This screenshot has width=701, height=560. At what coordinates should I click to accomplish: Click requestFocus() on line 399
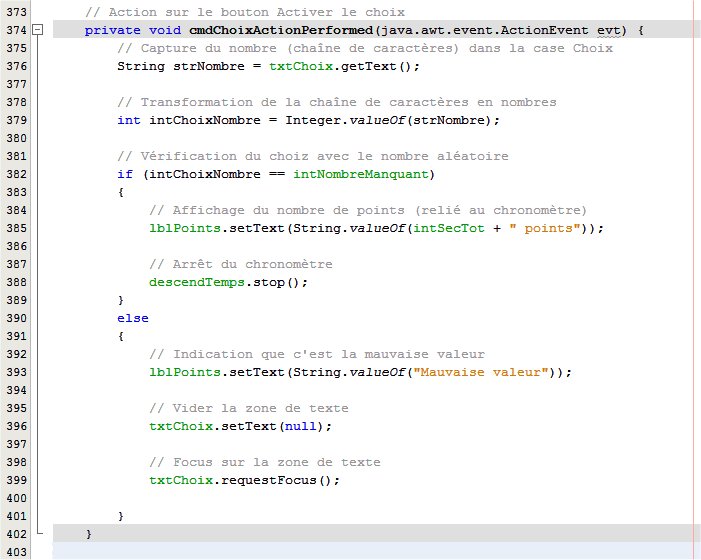[x=276, y=480]
